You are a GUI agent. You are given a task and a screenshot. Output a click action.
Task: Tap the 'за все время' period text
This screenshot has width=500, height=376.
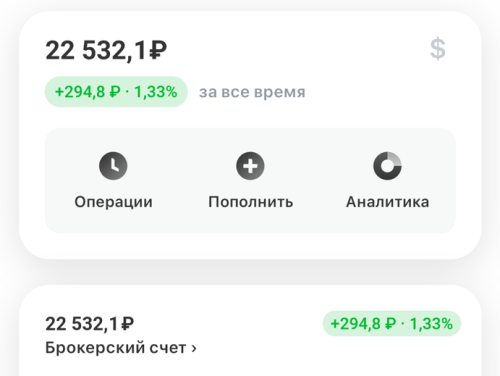(x=252, y=92)
